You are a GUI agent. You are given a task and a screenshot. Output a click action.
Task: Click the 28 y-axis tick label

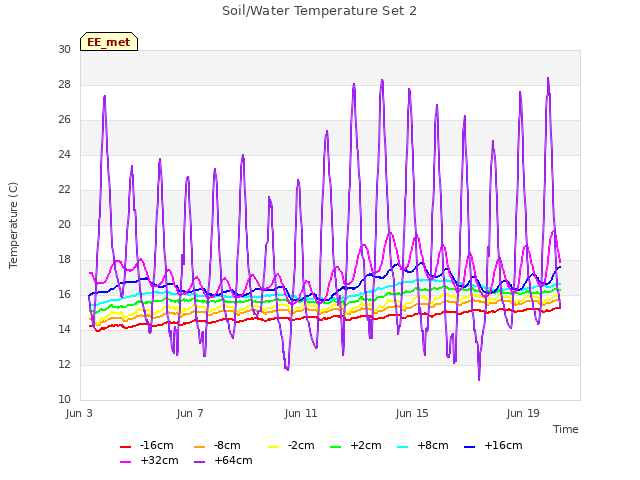click(64, 84)
